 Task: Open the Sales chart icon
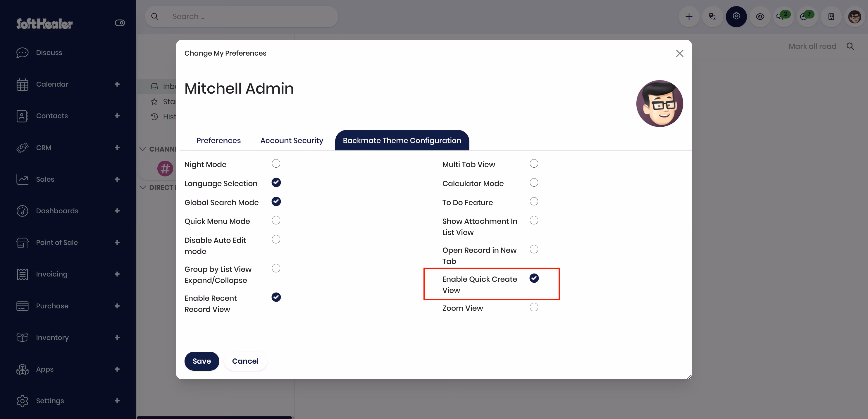point(22,179)
